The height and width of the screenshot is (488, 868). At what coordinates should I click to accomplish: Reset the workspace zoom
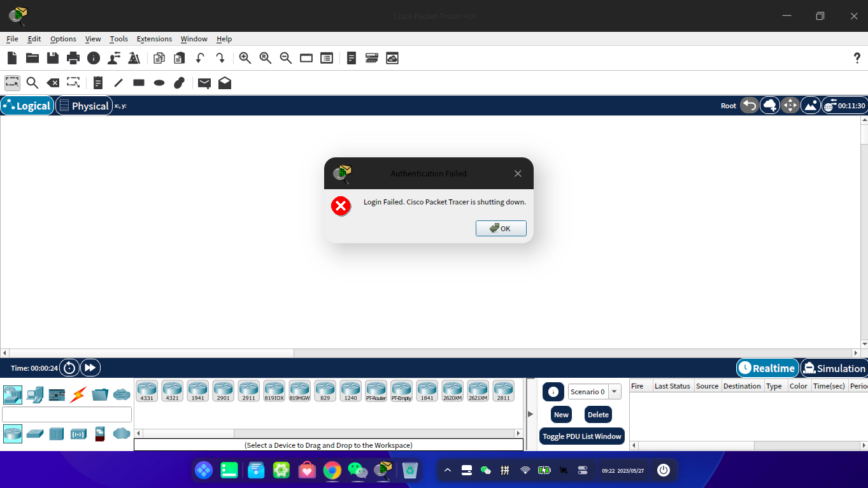pyautogui.click(x=266, y=58)
